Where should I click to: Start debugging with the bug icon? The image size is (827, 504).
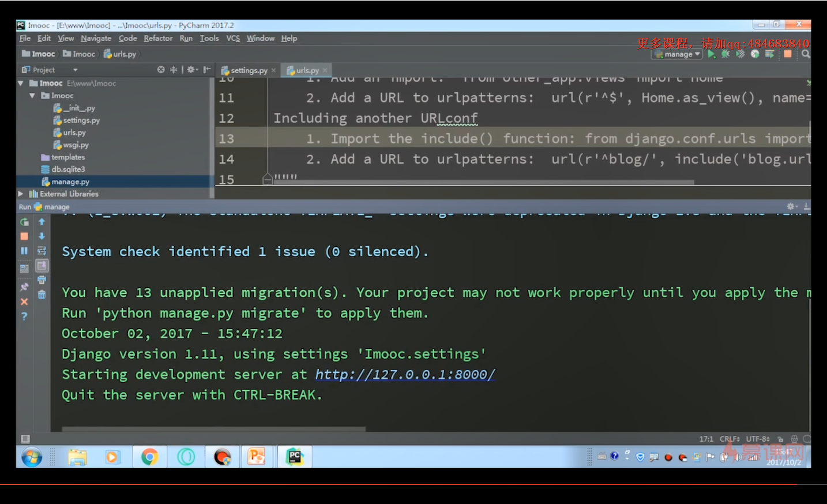tap(725, 54)
